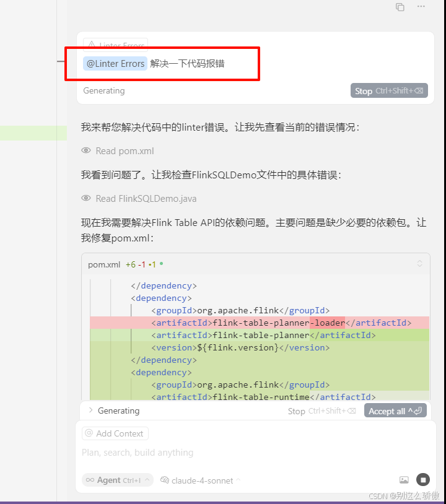Click the removed flink-table-planner-loader line

coord(260,323)
